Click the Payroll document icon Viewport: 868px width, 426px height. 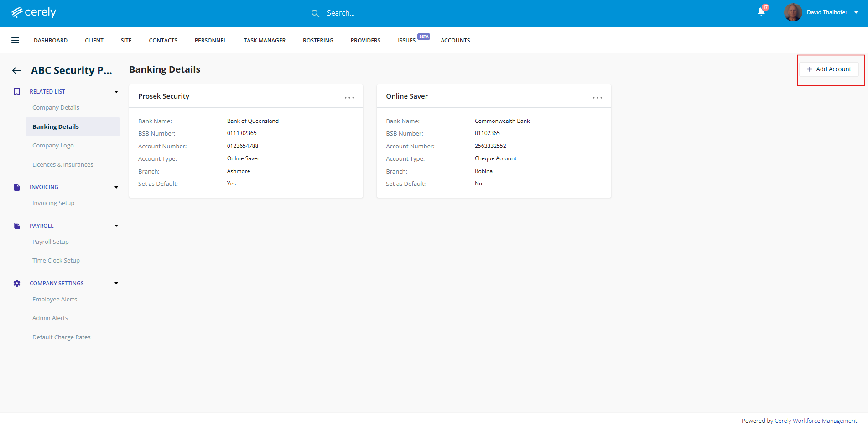17,226
